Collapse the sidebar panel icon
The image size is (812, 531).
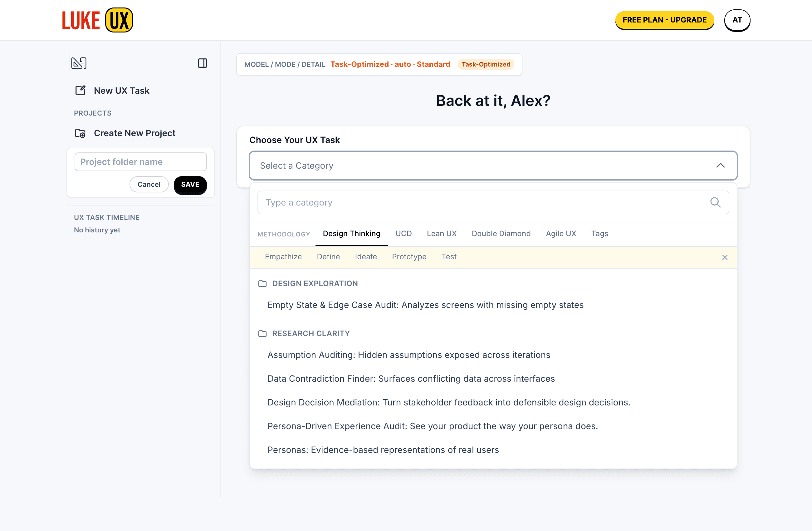pos(202,63)
